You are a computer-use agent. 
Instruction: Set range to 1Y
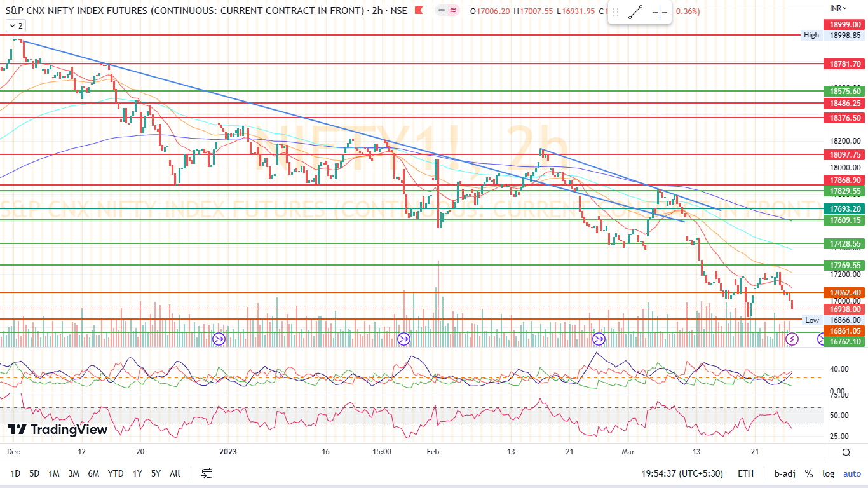pyautogui.click(x=137, y=473)
